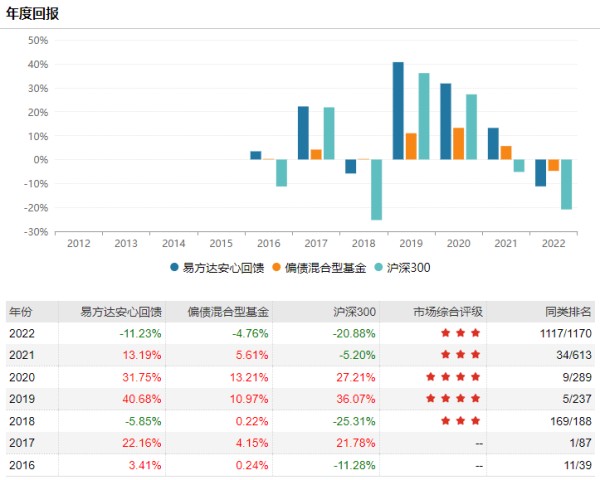Sort table by 年份 column header
Screen dimensions: 600x480
pyautogui.click(x=21, y=311)
